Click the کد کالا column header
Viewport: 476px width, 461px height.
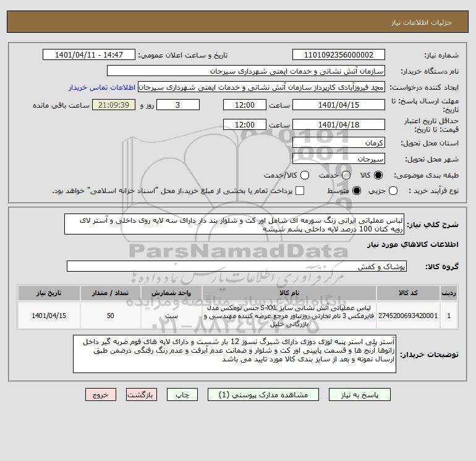(x=408, y=293)
